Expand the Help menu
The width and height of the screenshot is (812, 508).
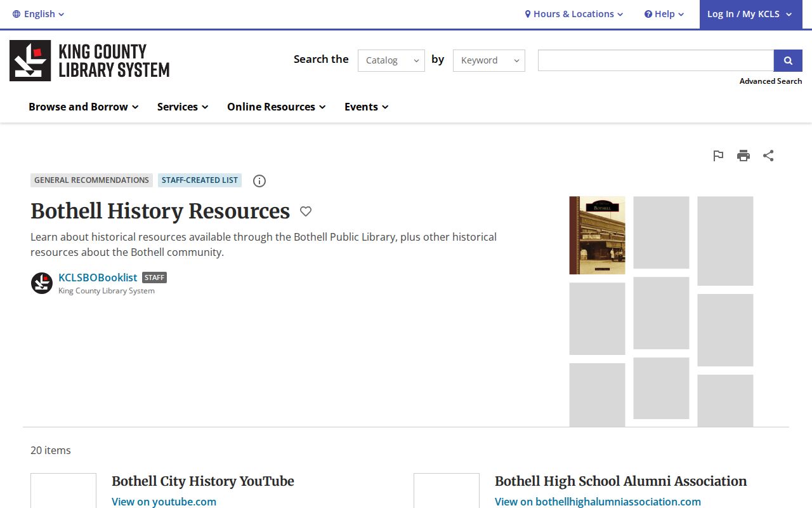[x=664, y=14]
